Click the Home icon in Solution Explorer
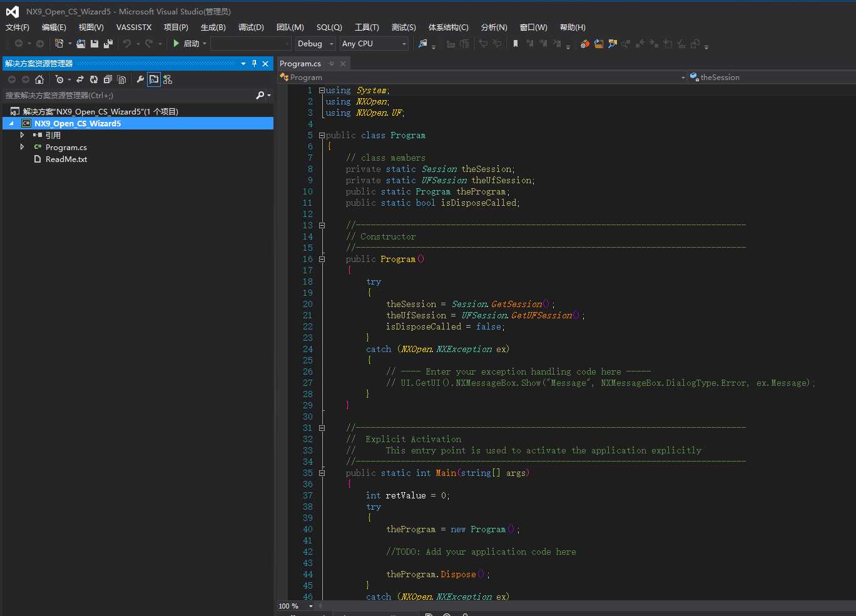The height and width of the screenshot is (616, 856). pyautogui.click(x=39, y=79)
